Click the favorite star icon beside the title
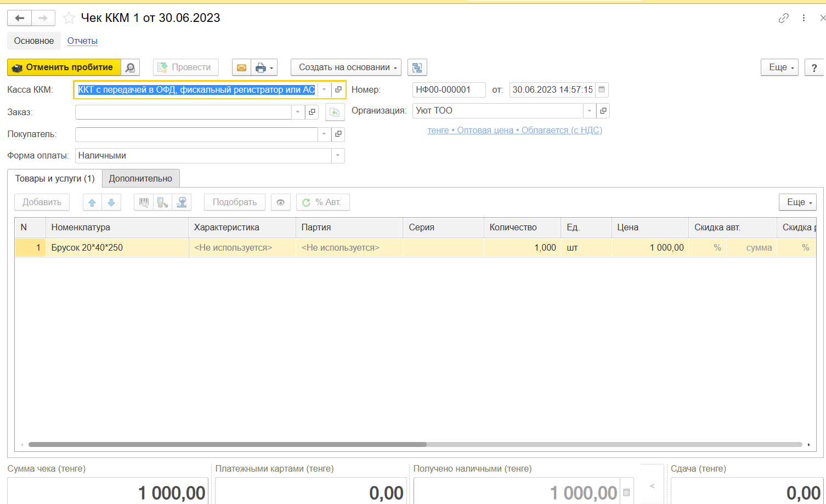The height and width of the screenshot is (504, 826). coord(69,18)
